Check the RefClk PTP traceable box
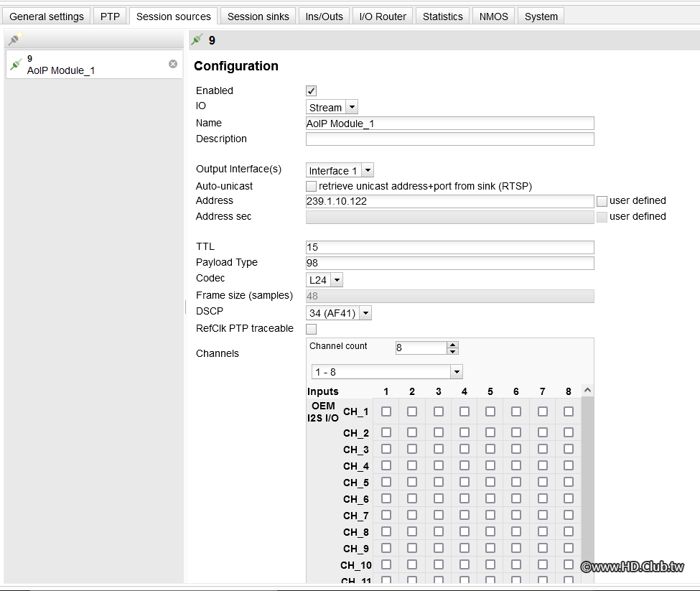Screen dimensions: 700x591 (x=312, y=329)
